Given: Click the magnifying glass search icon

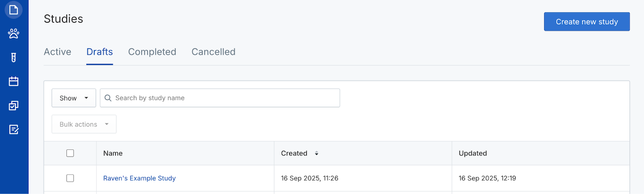Looking at the screenshot, I should click(108, 98).
